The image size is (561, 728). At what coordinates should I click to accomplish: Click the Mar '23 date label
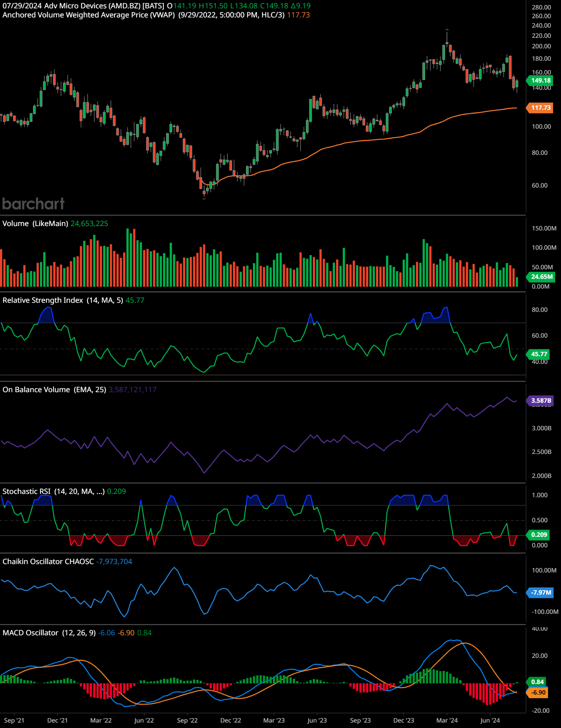(x=274, y=720)
